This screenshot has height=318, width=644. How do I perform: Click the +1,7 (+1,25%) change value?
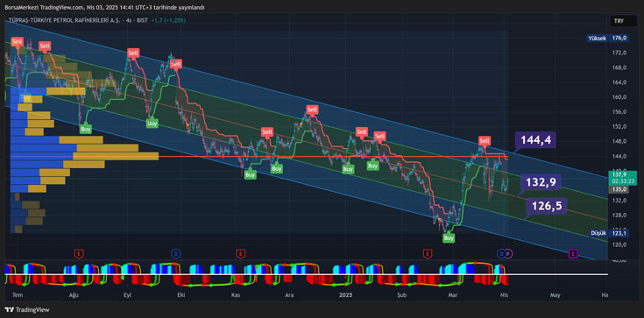(168, 20)
